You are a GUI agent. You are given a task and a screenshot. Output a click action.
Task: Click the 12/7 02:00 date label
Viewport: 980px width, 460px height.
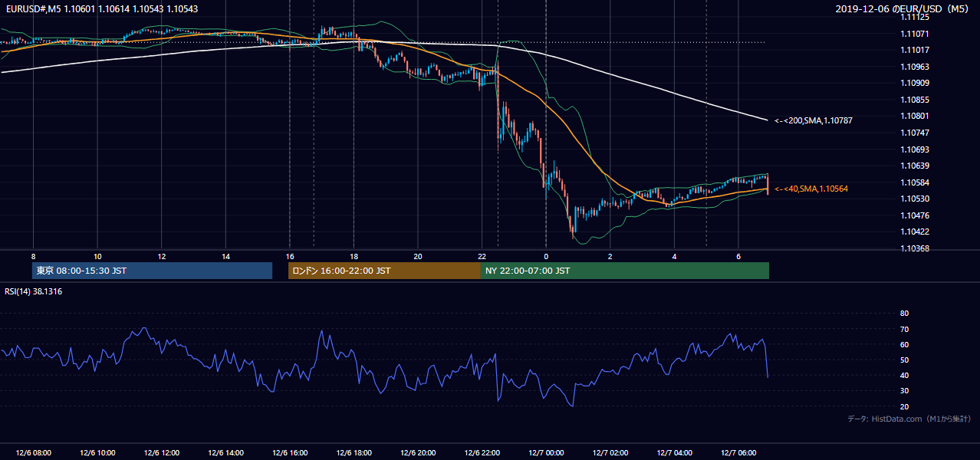[610, 453]
